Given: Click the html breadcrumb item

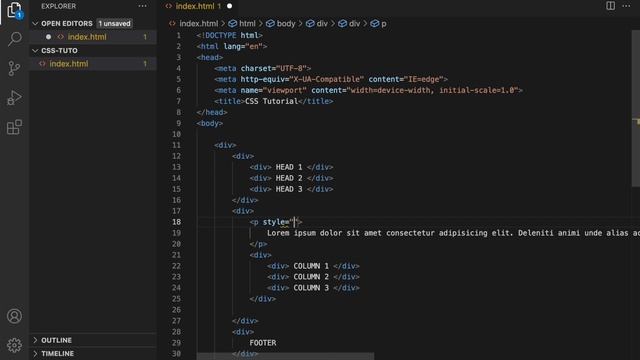Looking at the screenshot, I should [242, 24].
